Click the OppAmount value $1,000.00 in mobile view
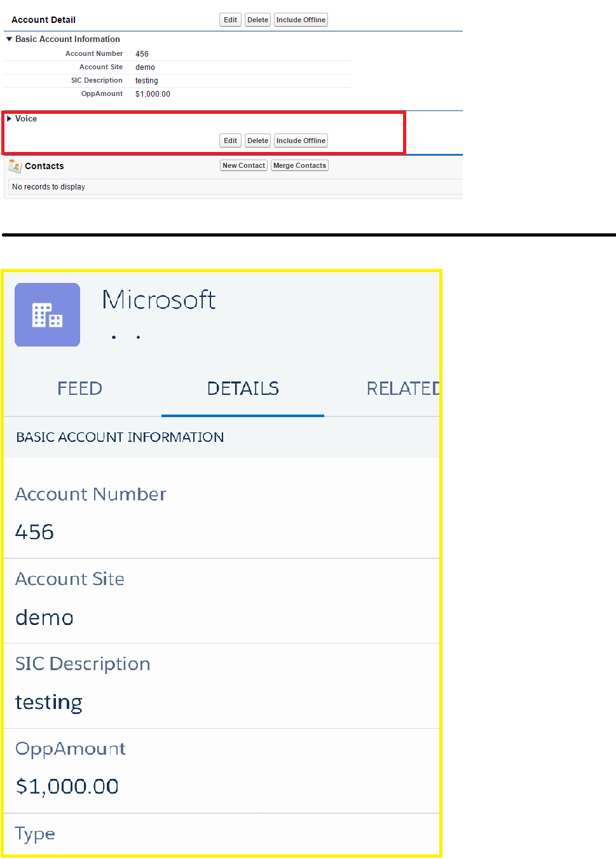Screen dimensions: 616x859 67,787
